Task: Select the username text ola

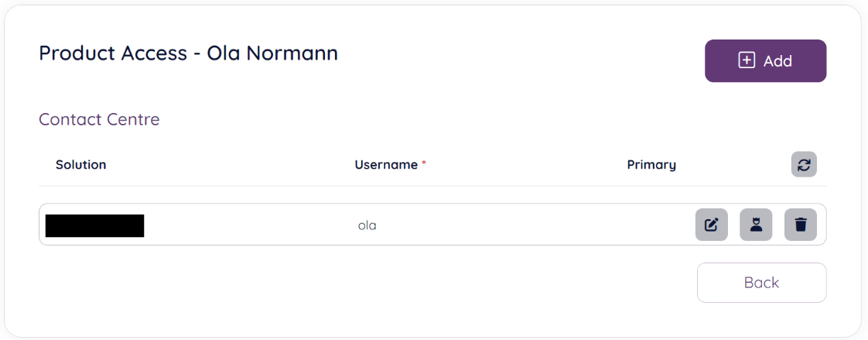Action: pyautogui.click(x=367, y=226)
